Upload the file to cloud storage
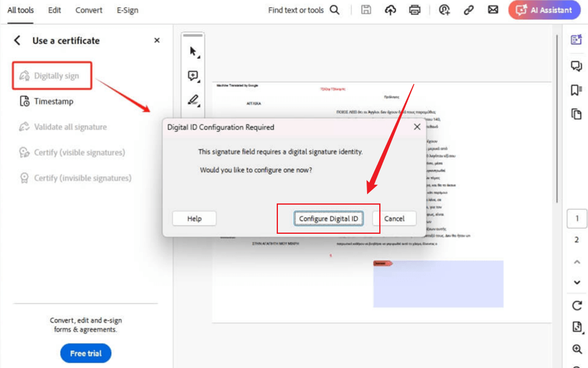The image size is (588, 368). (x=390, y=10)
